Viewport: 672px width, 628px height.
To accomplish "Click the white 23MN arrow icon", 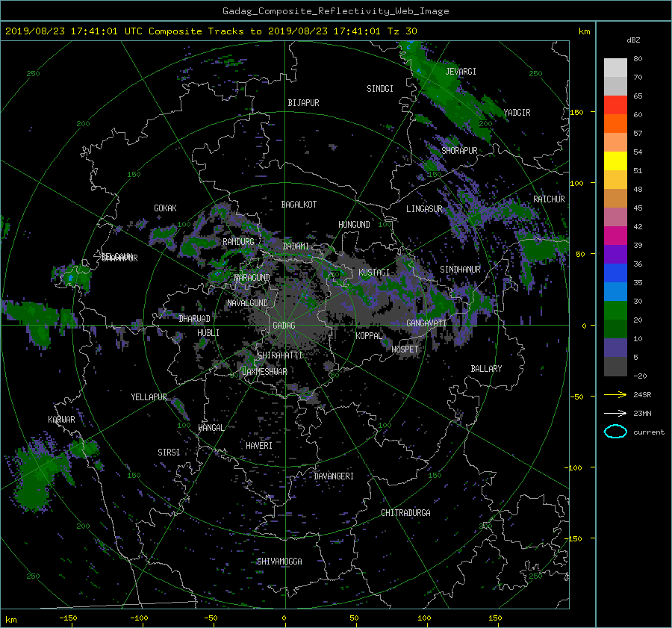I will tap(615, 413).
